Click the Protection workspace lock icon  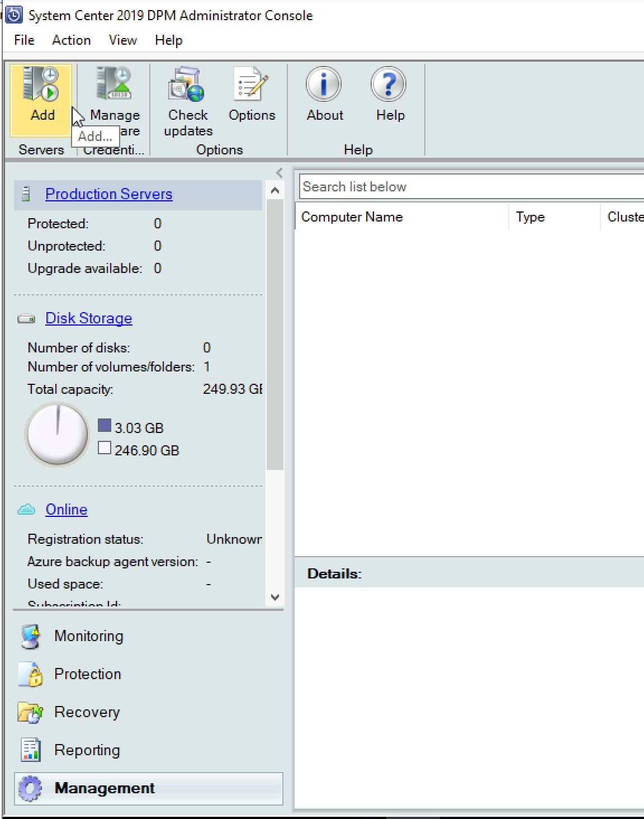tap(31, 675)
